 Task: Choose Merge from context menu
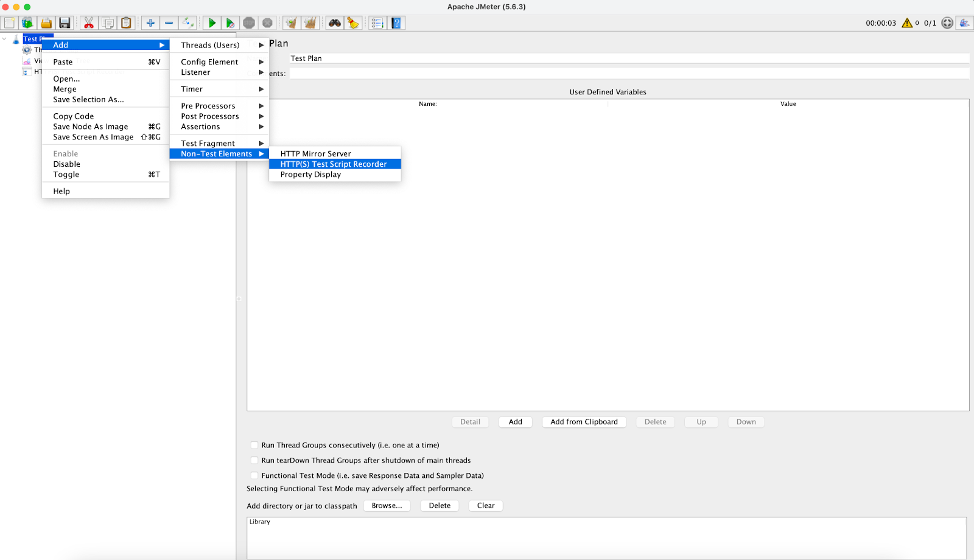pyautogui.click(x=105, y=89)
